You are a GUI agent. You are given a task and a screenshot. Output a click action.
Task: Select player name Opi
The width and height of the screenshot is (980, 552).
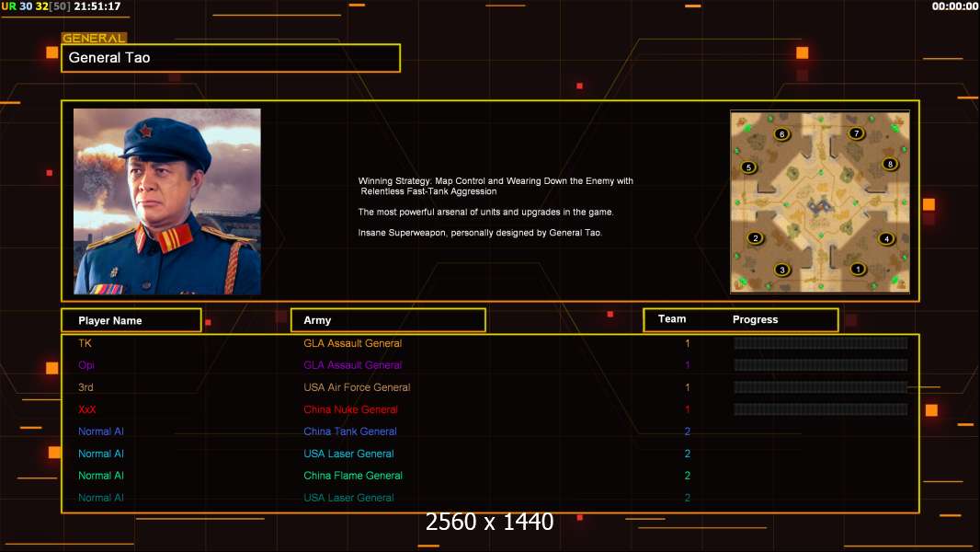(x=86, y=365)
